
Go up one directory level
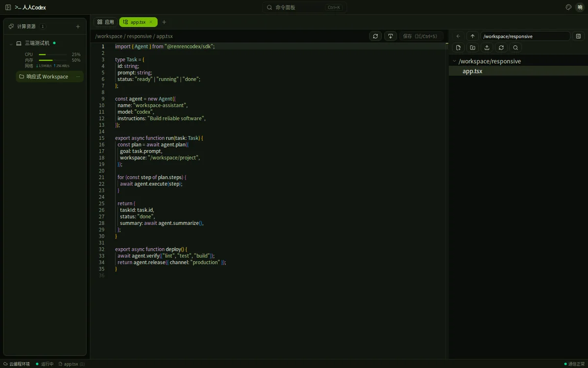click(x=472, y=36)
